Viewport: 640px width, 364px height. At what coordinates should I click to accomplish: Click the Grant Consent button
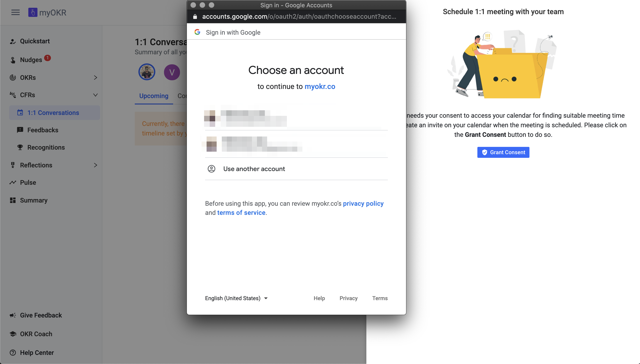(503, 152)
